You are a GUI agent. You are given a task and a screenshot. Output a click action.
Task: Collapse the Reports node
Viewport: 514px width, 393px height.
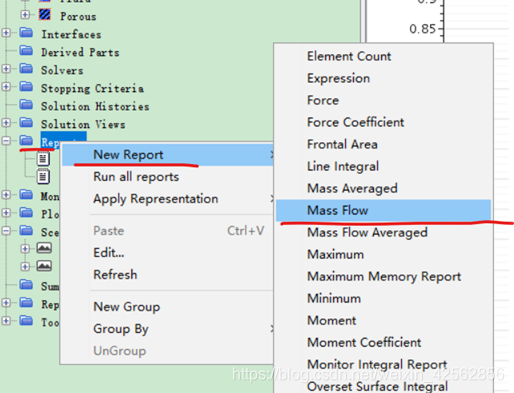point(6,141)
